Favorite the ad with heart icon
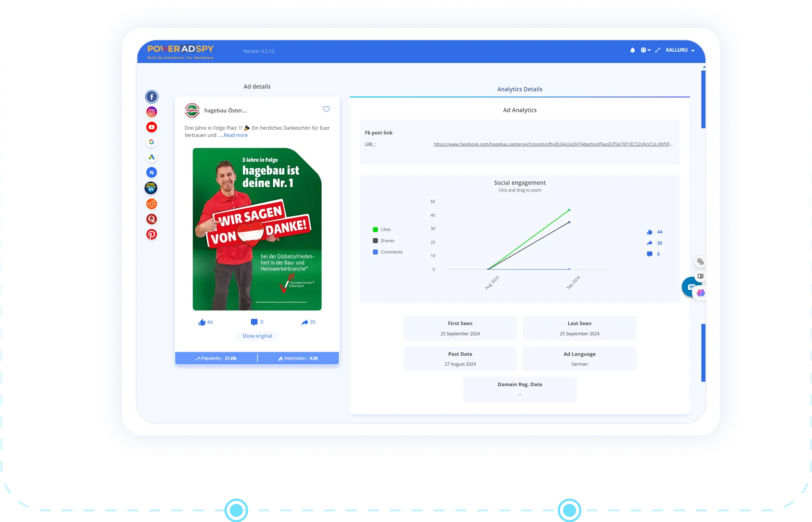 [x=326, y=109]
